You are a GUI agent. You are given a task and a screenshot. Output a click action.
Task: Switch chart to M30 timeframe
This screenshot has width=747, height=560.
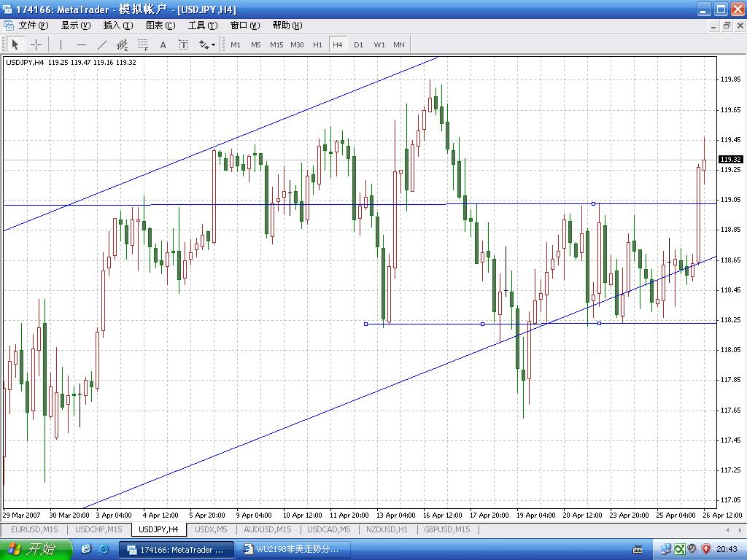click(x=297, y=44)
